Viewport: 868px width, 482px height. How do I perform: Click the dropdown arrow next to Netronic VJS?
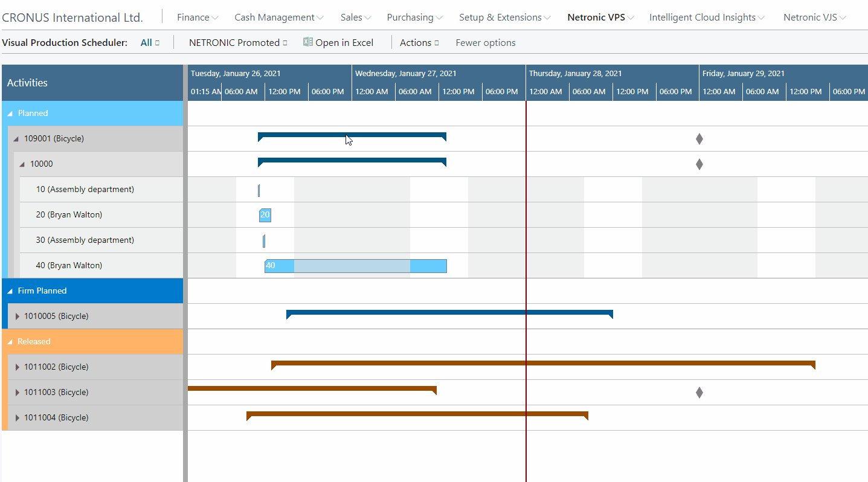843,18
